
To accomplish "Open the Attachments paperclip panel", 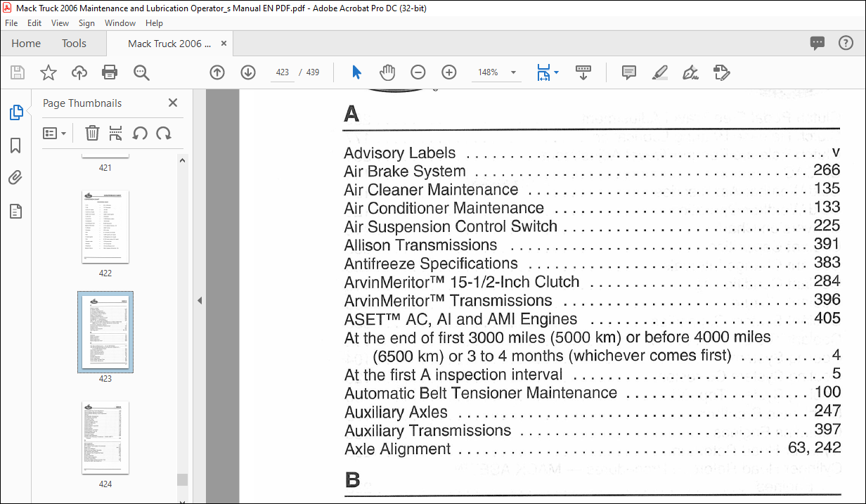I will pyautogui.click(x=15, y=178).
